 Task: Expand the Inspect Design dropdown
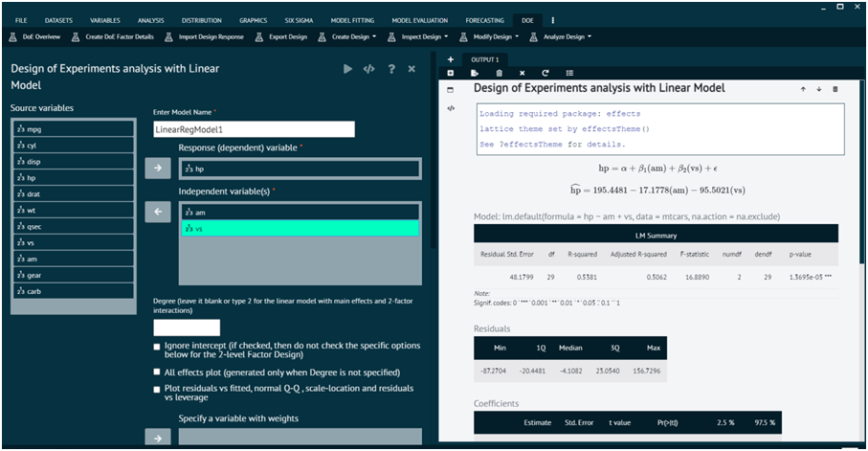418,36
